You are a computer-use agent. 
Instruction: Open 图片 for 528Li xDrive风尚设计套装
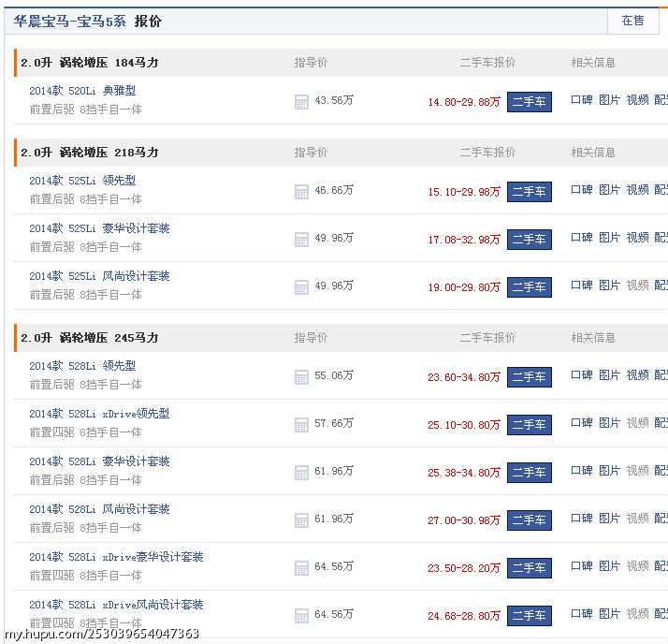(609, 614)
